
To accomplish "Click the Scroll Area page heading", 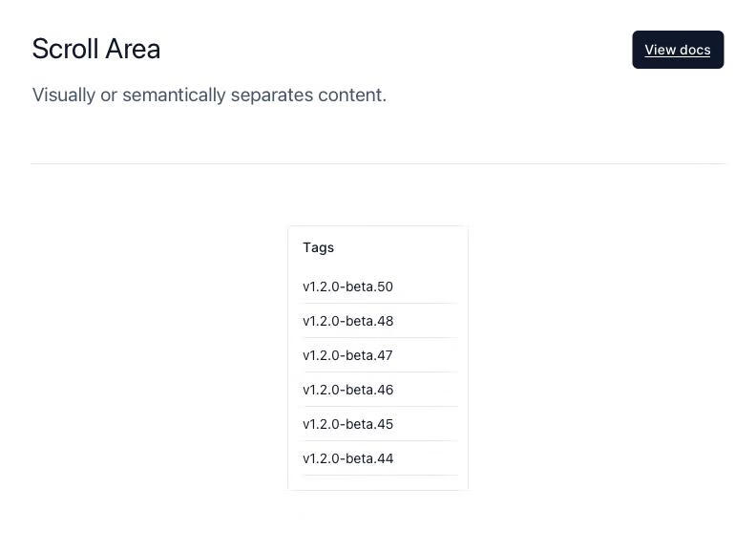I will pos(96,49).
